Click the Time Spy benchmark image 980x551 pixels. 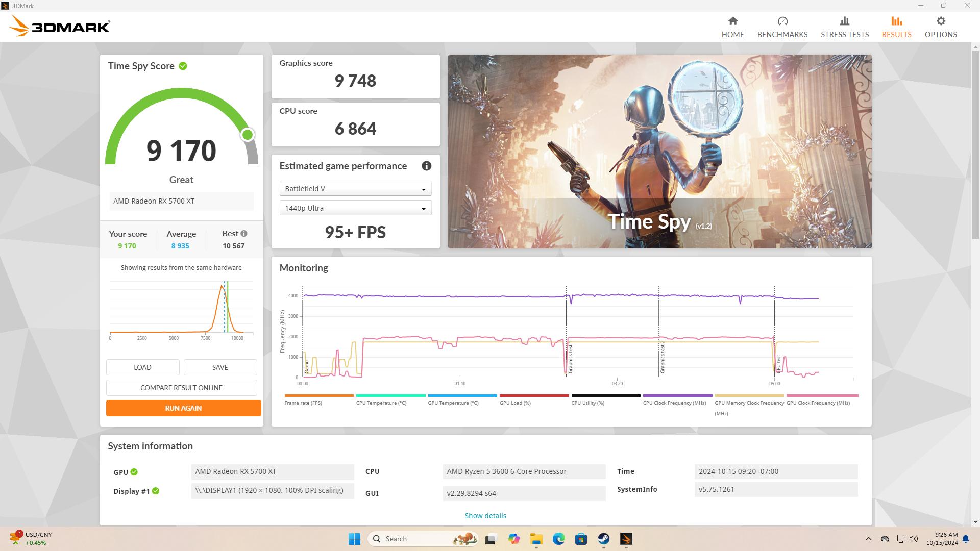pyautogui.click(x=659, y=152)
